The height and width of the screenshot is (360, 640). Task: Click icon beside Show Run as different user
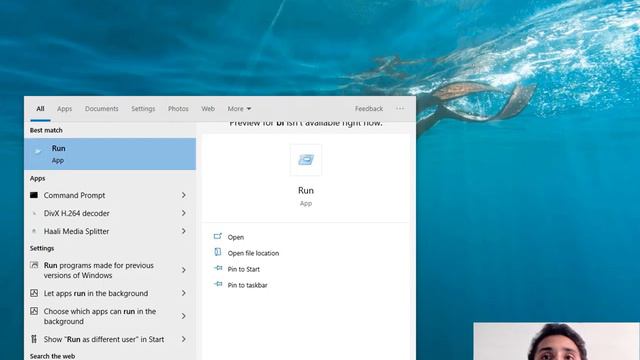(x=34, y=339)
